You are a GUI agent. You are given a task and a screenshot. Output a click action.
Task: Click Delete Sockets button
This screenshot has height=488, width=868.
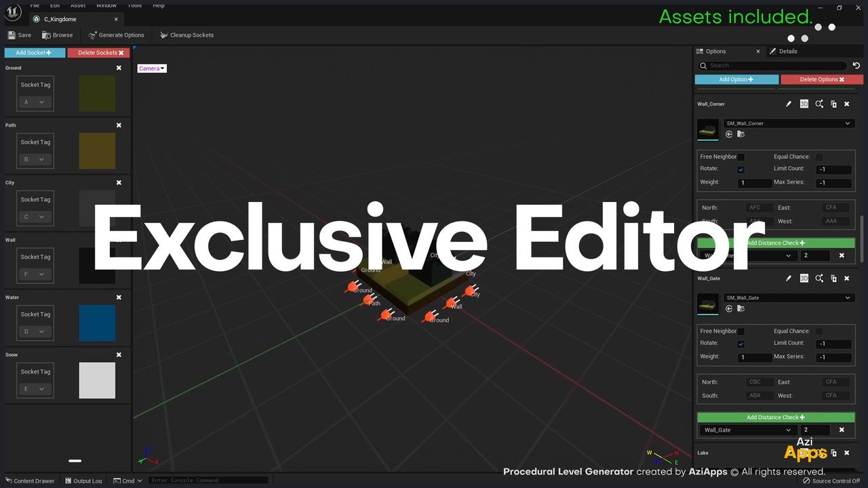[98, 53]
